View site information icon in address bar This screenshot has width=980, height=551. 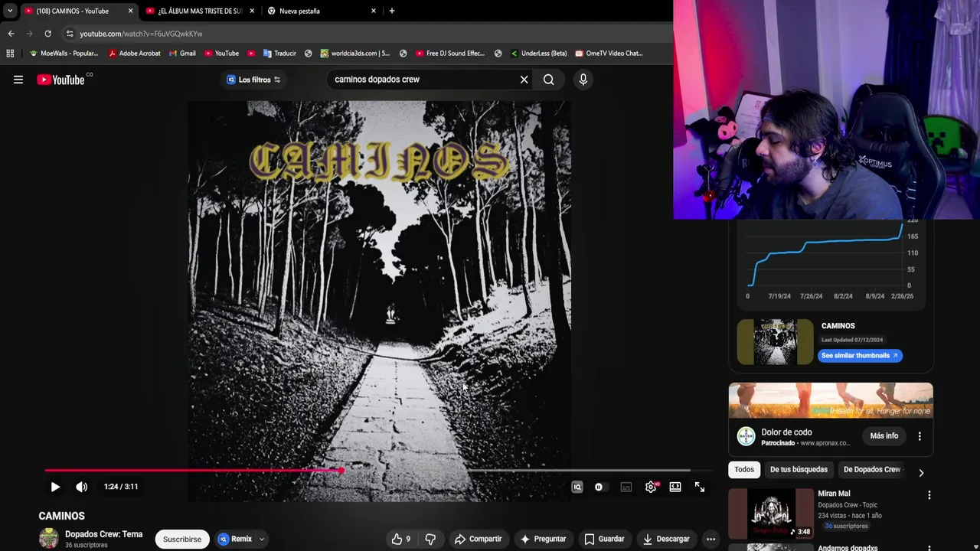tap(70, 34)
